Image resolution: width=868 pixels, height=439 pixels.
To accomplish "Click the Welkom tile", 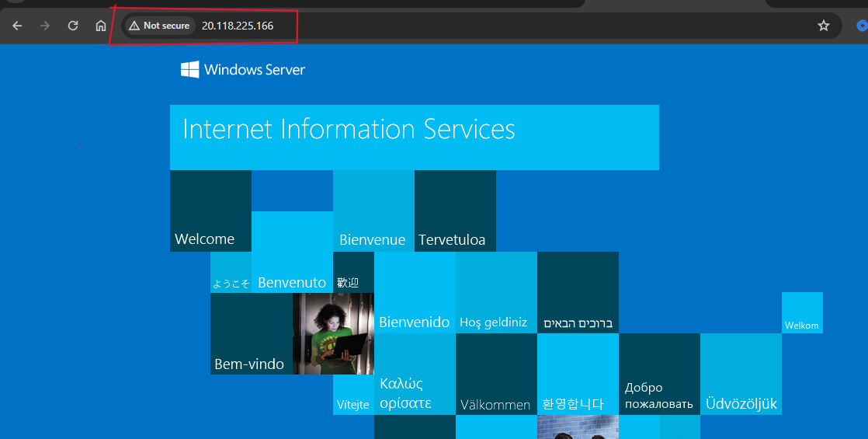I will pyautogui.click(x=802, y=312).
